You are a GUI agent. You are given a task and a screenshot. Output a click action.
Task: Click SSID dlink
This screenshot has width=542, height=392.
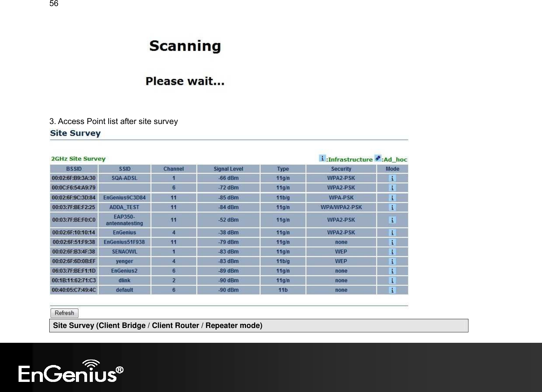125,280
